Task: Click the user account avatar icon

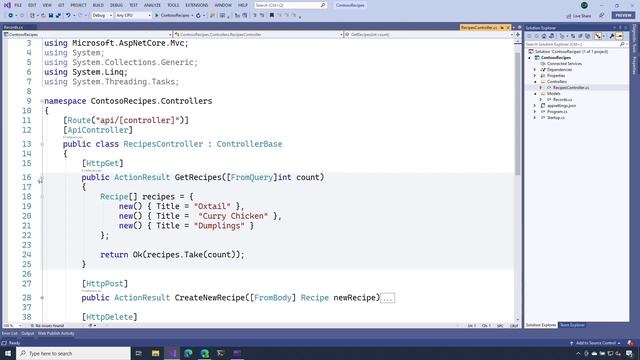Action: [x=584, y=5]
